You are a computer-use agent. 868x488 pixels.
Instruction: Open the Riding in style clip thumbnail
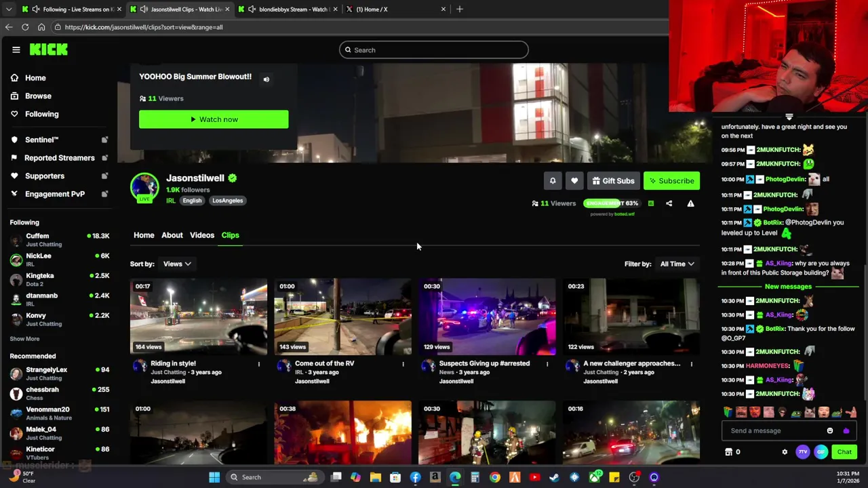click(199, 317)
